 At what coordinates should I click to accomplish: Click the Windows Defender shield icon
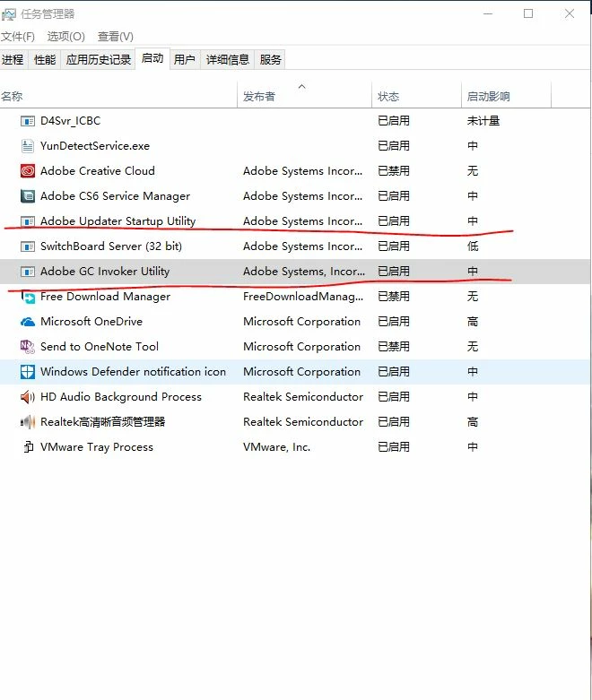(28, 372)
